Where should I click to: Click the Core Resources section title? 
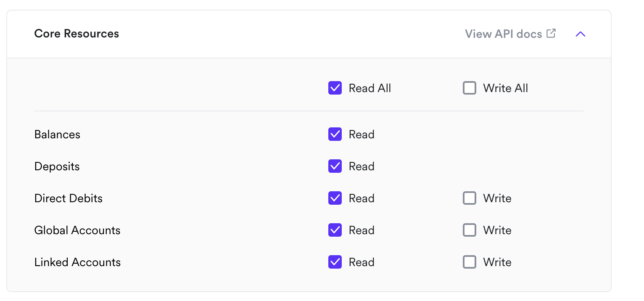77,34
